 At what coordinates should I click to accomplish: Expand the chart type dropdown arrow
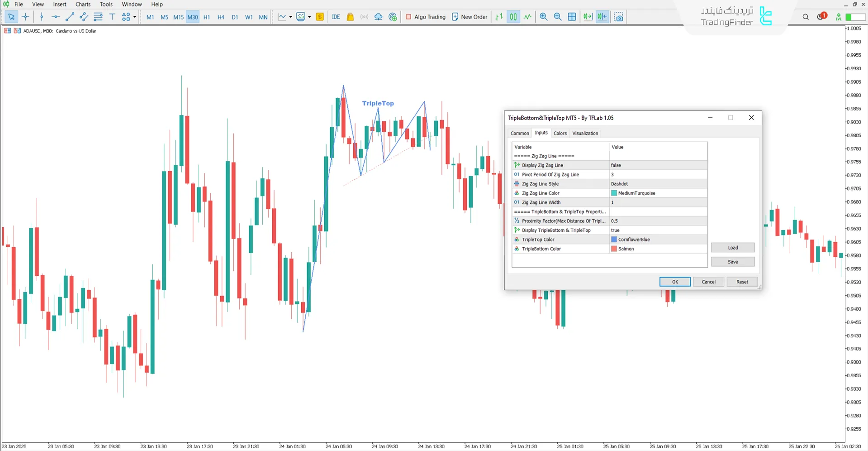(292, 17)
